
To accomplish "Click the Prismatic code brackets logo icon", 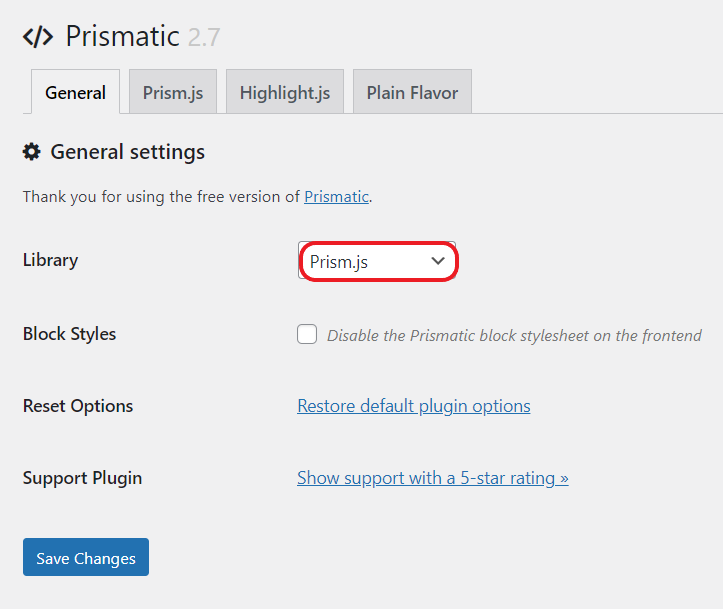I will point(38,37).
